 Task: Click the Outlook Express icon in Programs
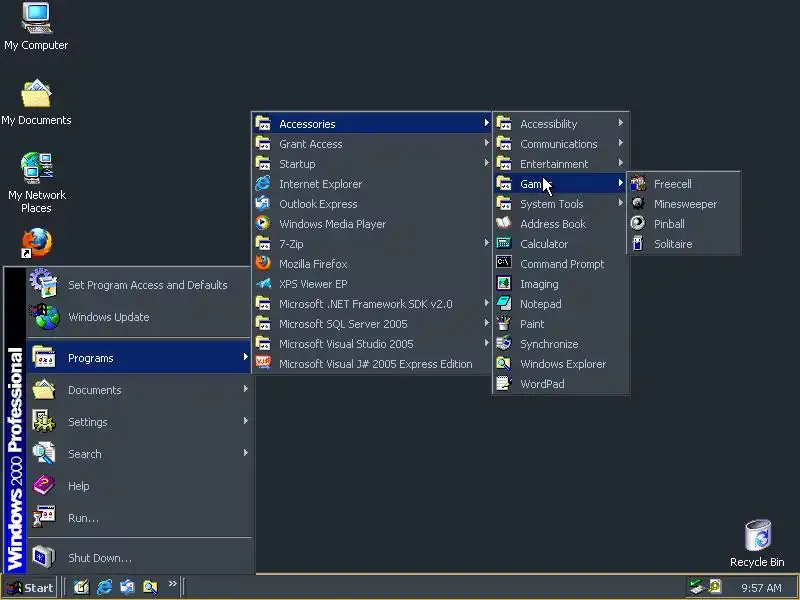[263, 203]
